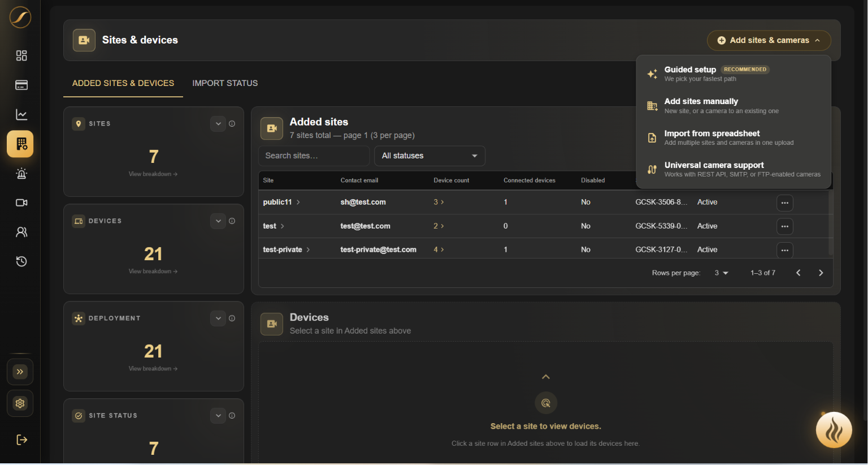
Task: Open more options for test-private row
Action: 785,250
